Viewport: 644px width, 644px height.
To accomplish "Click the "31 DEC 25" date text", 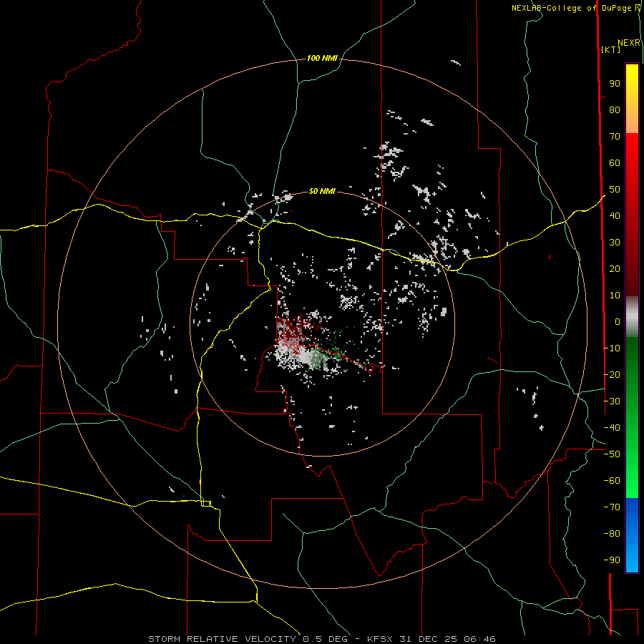I will click(x=429, y=639).
